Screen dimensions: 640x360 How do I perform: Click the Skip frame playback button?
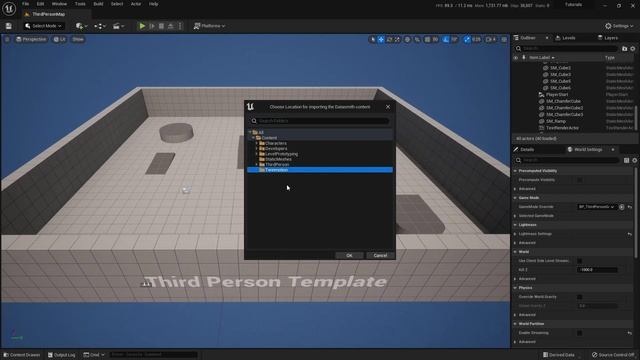tap(152, 26)
